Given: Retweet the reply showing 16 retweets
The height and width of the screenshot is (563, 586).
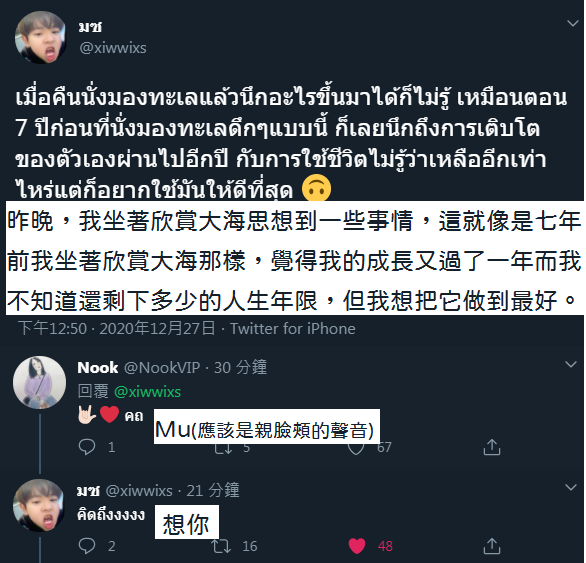Looking at the screenshot, I should click(x=221, y=546).
